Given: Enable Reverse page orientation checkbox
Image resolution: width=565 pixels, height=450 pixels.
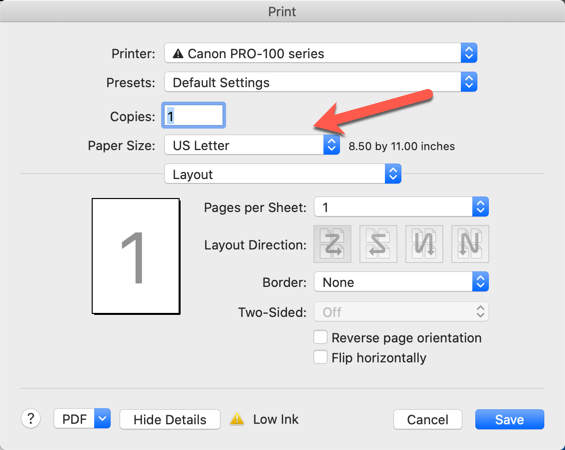Looking at the screenshot, I should click(x=320, y=338).
